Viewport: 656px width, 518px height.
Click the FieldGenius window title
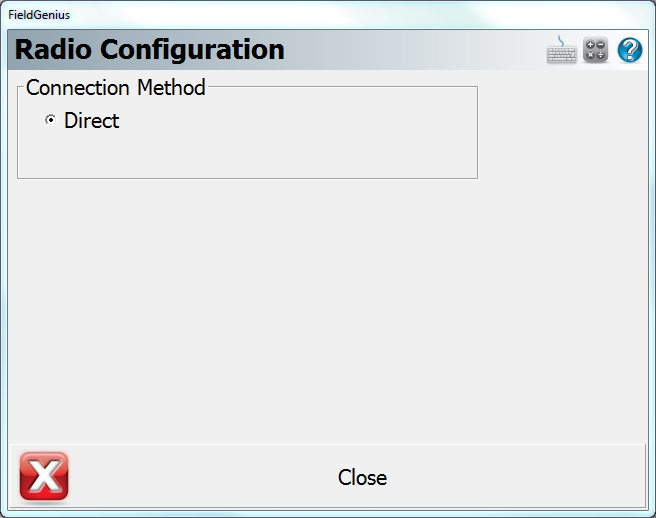pos(40,15)
